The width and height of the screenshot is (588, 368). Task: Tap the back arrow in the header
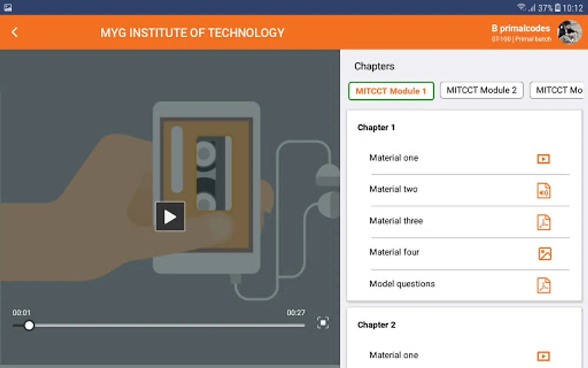point(15,32)
